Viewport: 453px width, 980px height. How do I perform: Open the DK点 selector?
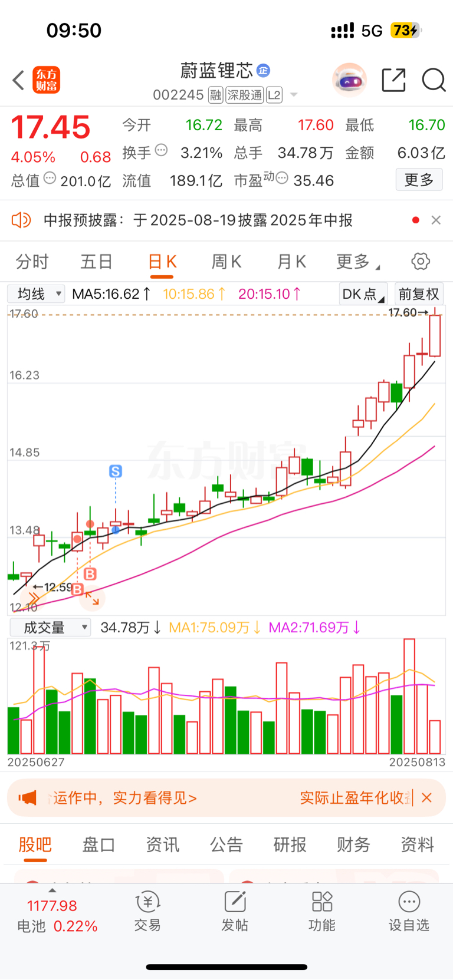pos(363,293)
